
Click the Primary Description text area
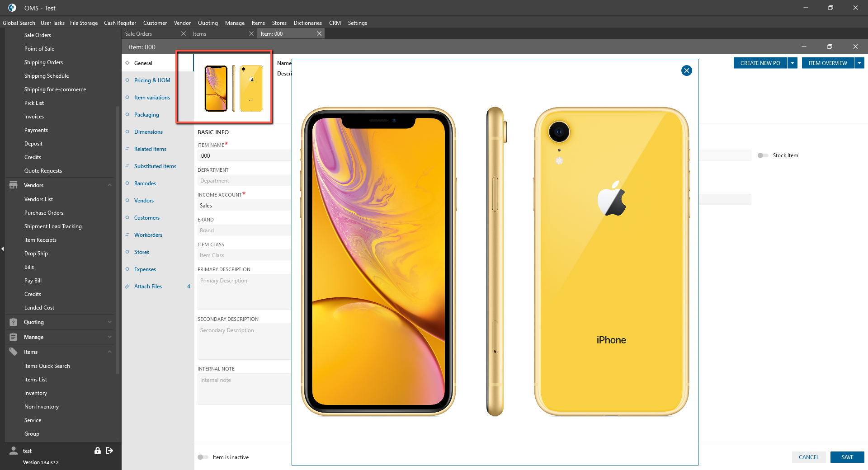pos(244,291)
